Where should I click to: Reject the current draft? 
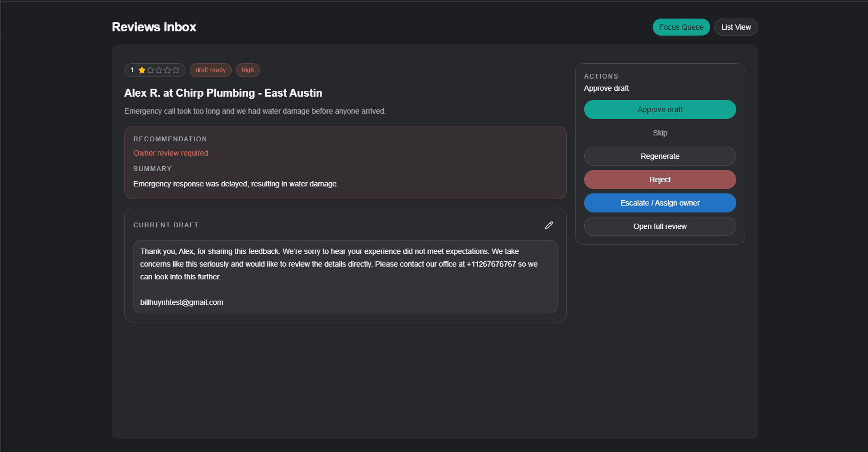(660, 179)
